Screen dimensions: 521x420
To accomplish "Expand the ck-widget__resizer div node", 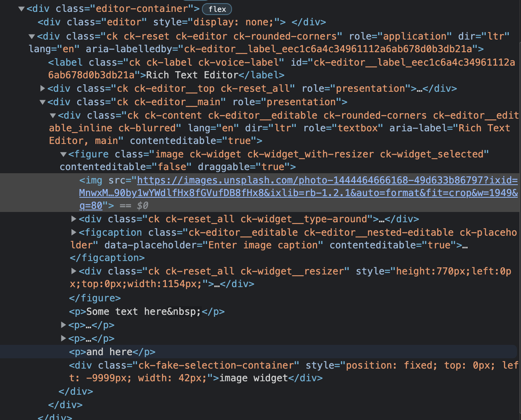I will (74, 271).
